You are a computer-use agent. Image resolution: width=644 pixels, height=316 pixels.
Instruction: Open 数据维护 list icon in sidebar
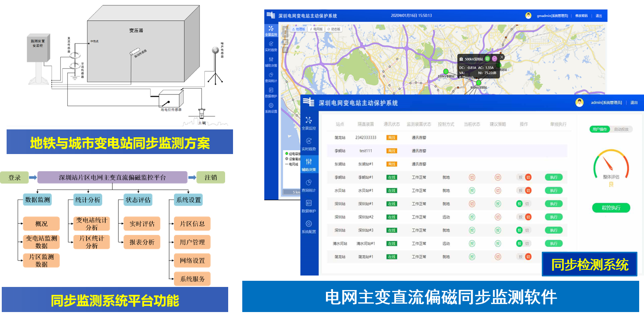click(x=308, y=204)
